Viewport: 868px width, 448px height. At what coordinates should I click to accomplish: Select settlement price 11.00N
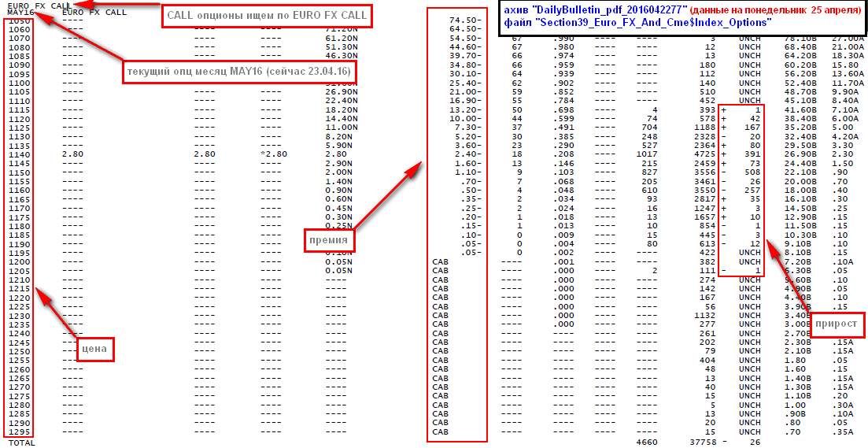pos(342,127)
